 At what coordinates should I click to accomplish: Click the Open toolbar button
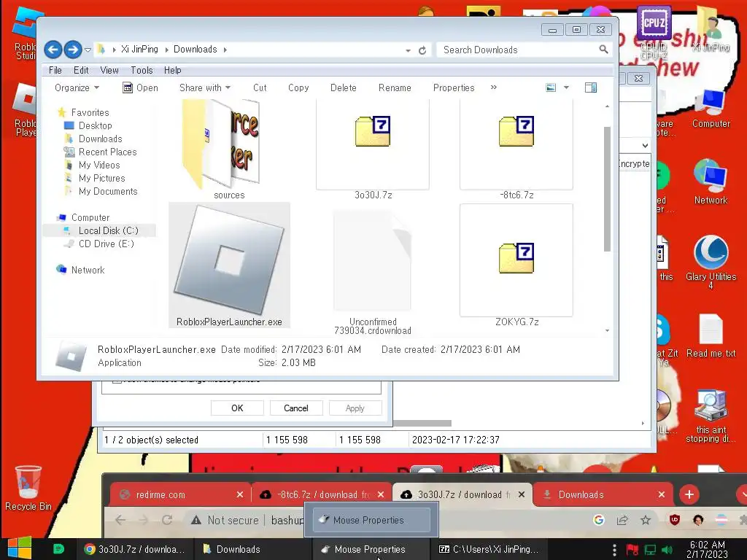(x=140, y=87)
